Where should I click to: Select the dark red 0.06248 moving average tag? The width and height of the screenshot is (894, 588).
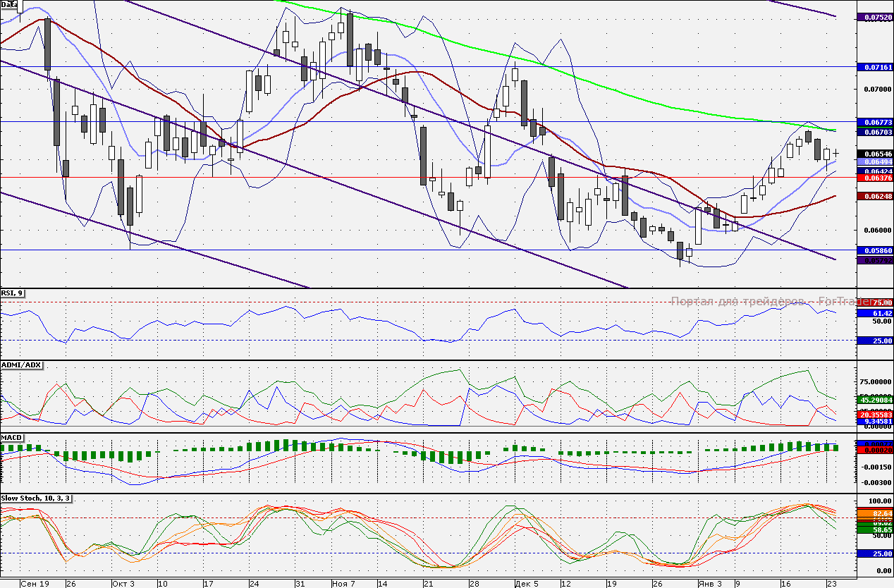pos(874,197)
